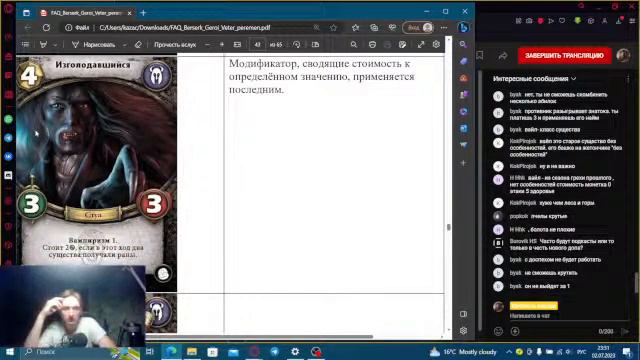Send the chat message arrow
The height and width of the screenshot is (360, 640).
(625, 331)
